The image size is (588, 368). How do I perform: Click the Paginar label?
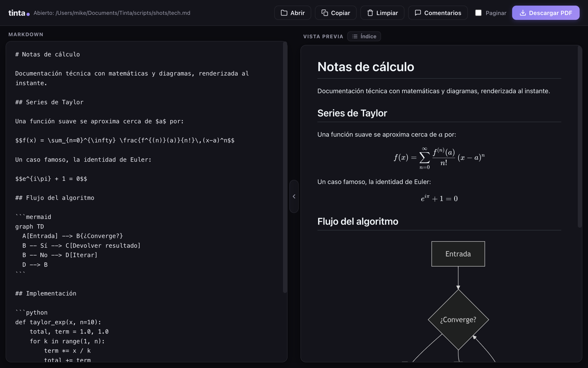(496, 13)
